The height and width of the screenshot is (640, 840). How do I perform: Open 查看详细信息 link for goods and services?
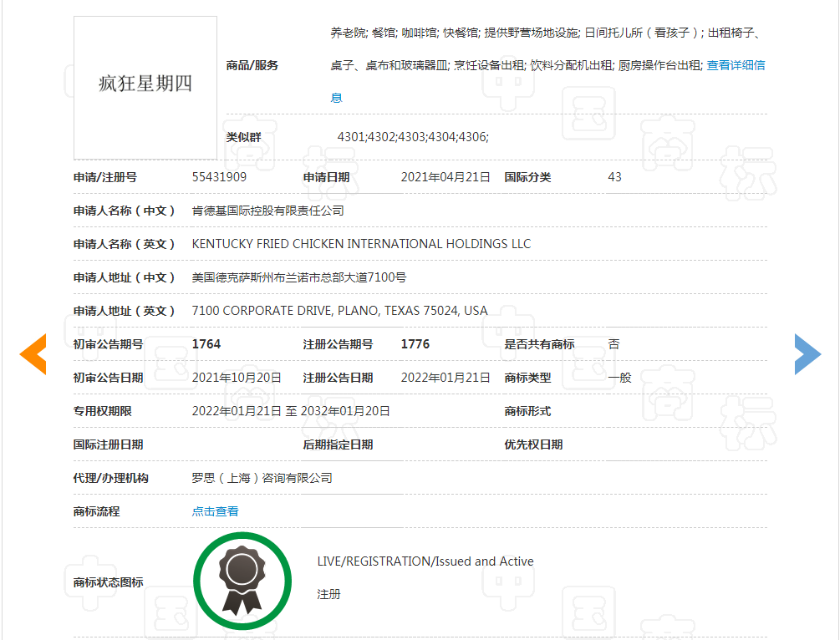[736, 65]
